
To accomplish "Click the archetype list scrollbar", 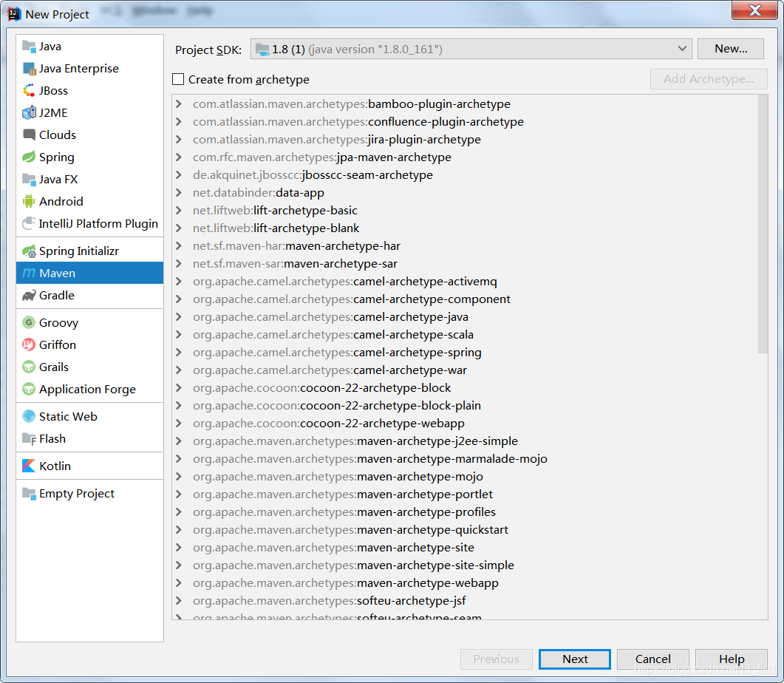I will coord(763,224).
